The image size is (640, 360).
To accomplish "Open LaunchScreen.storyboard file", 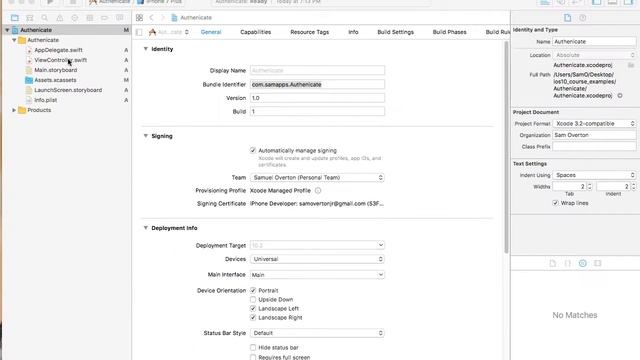I will (x=68, y=90).
